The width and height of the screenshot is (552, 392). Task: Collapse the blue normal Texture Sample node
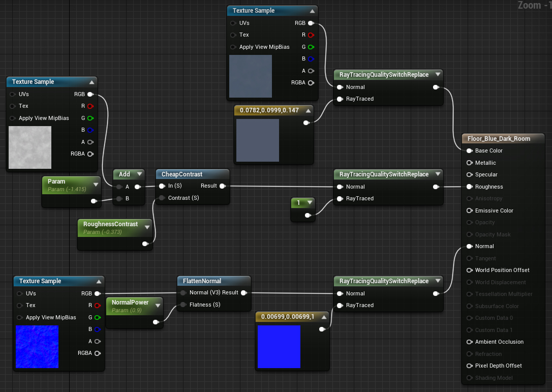[99, 281]
